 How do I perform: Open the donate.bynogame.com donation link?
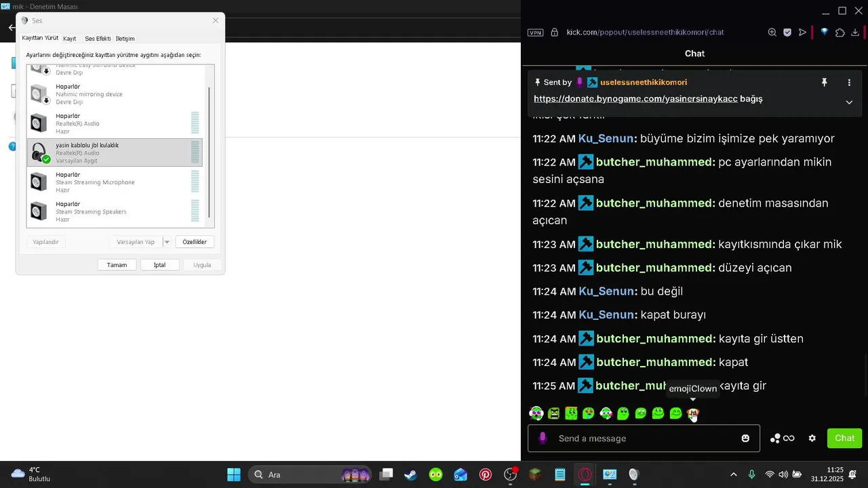coord(635,99)
